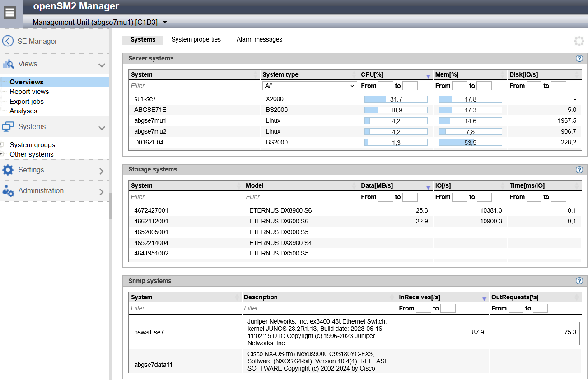Click the Views chart icon in sidebar
Image resolution: width=588 pixels, height=380 pixels.
click(x=8, y=64)
